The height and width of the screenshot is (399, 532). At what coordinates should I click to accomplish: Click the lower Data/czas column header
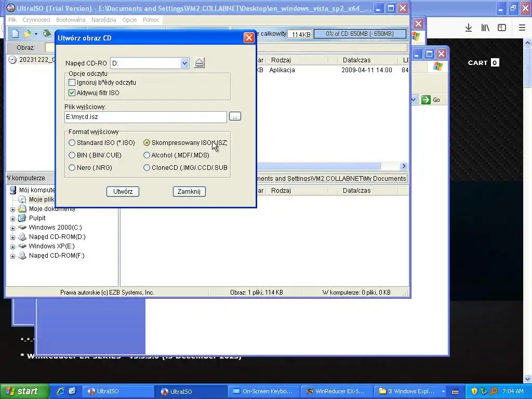coord(356,191)
